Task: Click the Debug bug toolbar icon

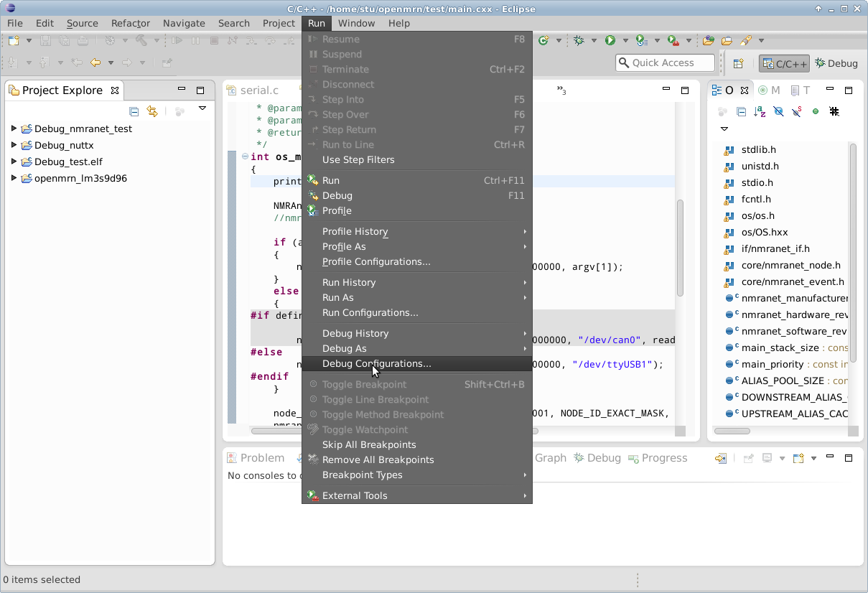Action: (x=579, y=41)
